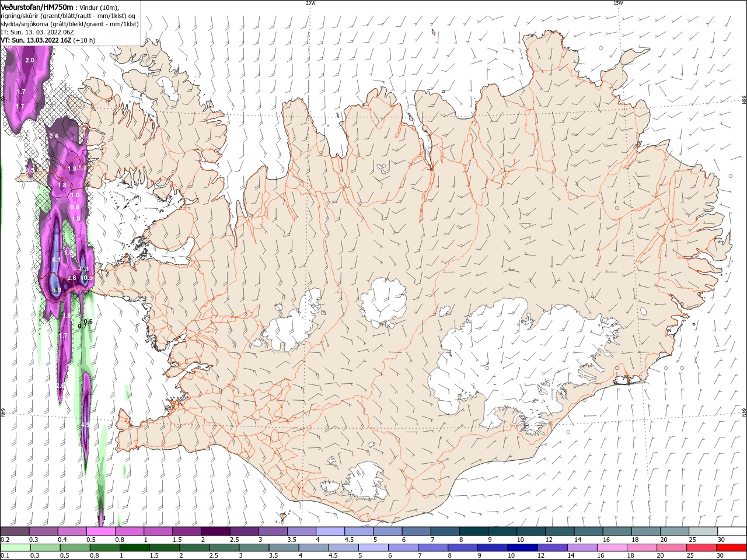Pick the bright red legend swatch at 30
Image resolution: width=747 pixels, height=560 pixels.
point(731,548)
